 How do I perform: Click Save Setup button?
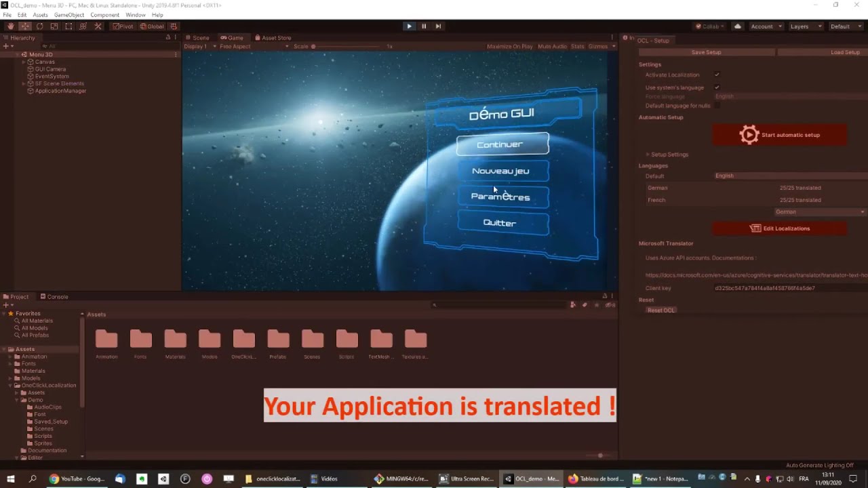point(706,52)
